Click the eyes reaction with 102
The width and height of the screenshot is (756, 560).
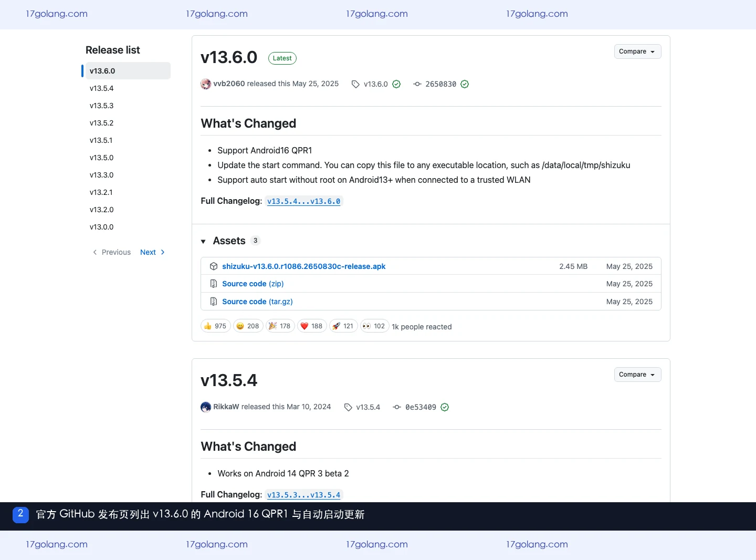tap(375, 326)
